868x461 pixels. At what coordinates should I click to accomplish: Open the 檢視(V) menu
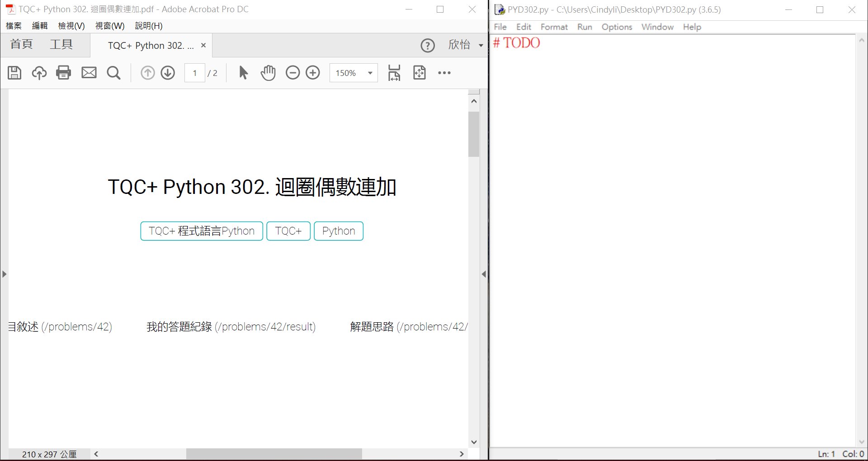pos(71,26)
